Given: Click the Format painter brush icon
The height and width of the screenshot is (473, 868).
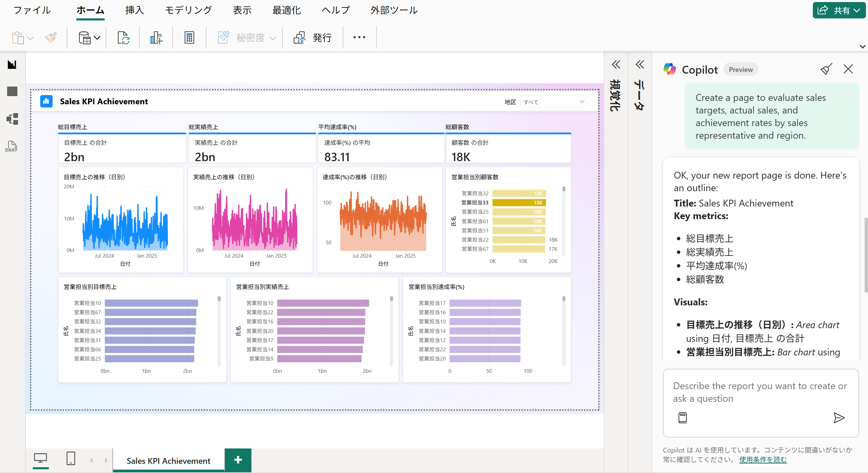Looking at the screenshot, I should (x=51, y=37).
